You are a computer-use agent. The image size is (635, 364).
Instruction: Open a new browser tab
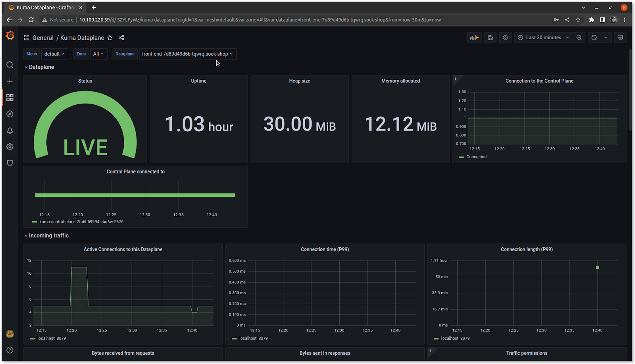94,8
